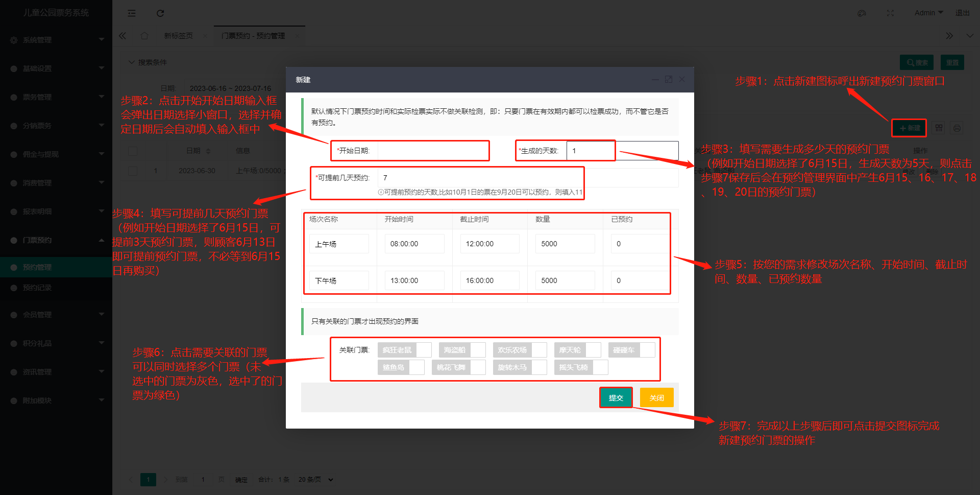Viewport: 980px width, 495px height.
Task: Click the 下午场 end time 16:00:00 field
Action: click(490, 280)
